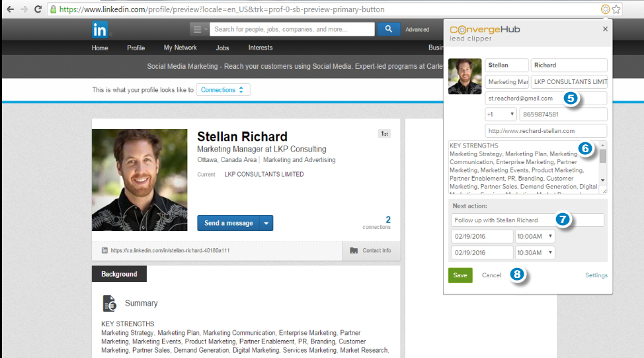Click the LinkedIn logo
Screen dimensions: 644x358
pyautogui.click(x=100, y=29)
